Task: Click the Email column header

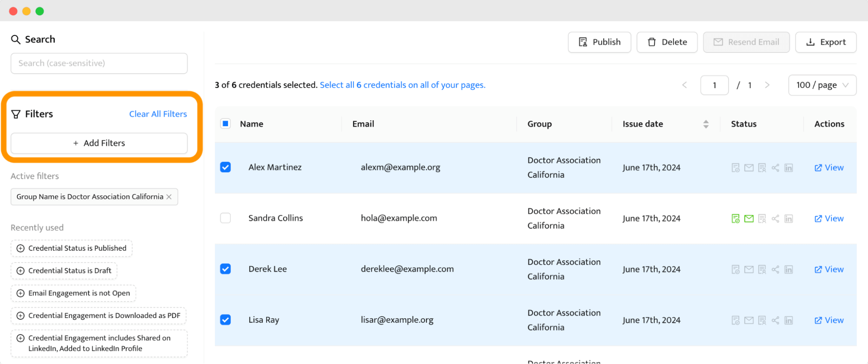Action: pyautogui.click(x=363, y=124)
